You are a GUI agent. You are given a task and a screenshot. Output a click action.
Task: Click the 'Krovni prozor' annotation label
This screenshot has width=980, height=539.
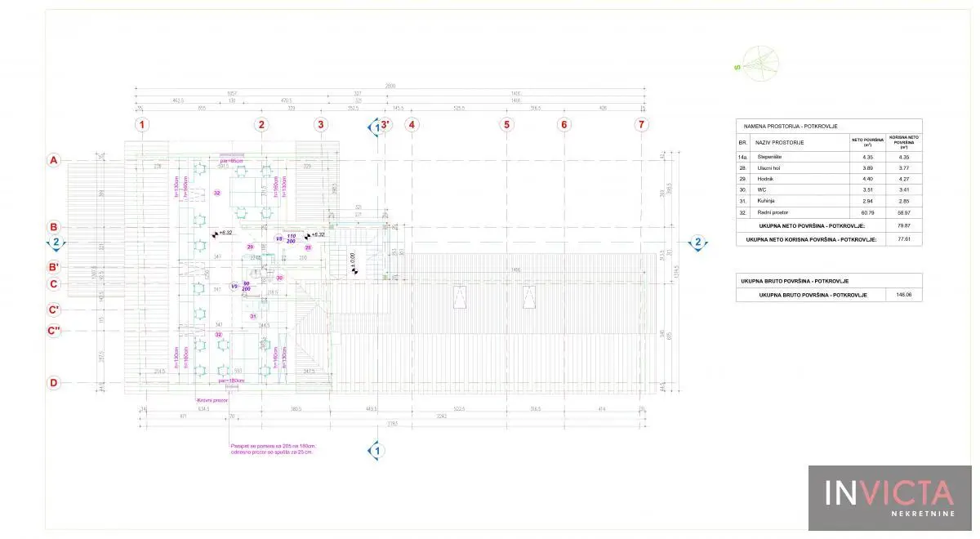coord(211,400)
